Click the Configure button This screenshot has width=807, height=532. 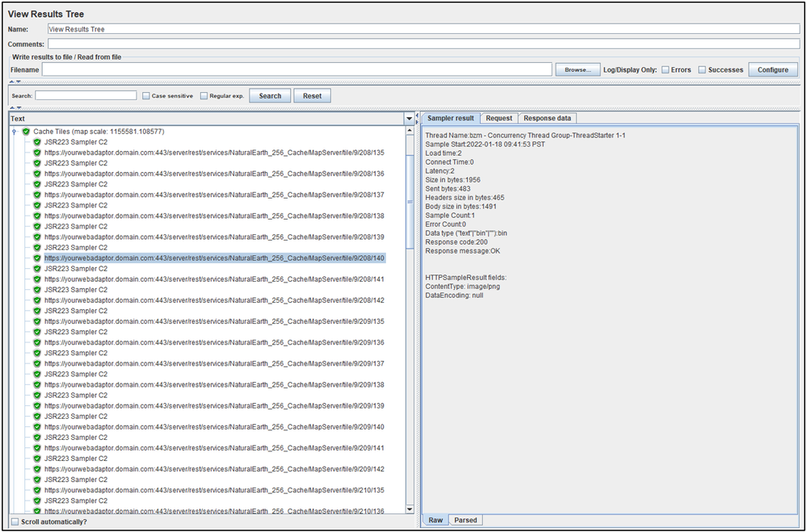coord(773,69)
